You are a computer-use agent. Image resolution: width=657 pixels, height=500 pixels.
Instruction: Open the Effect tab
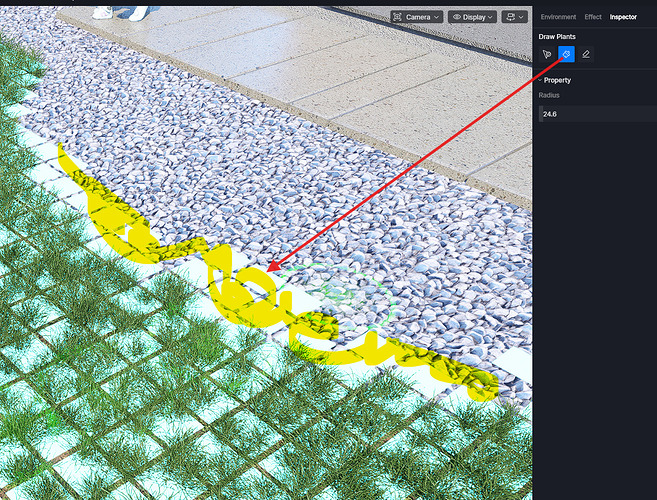point(593,17)
